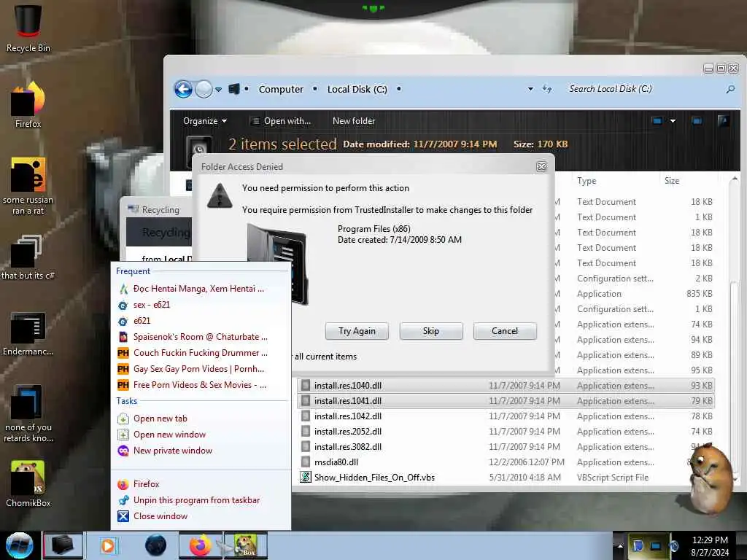The height and width of the screenshot is (560, 747).
Task: Select file install.res.1040.dll
Action: point(506,385)
